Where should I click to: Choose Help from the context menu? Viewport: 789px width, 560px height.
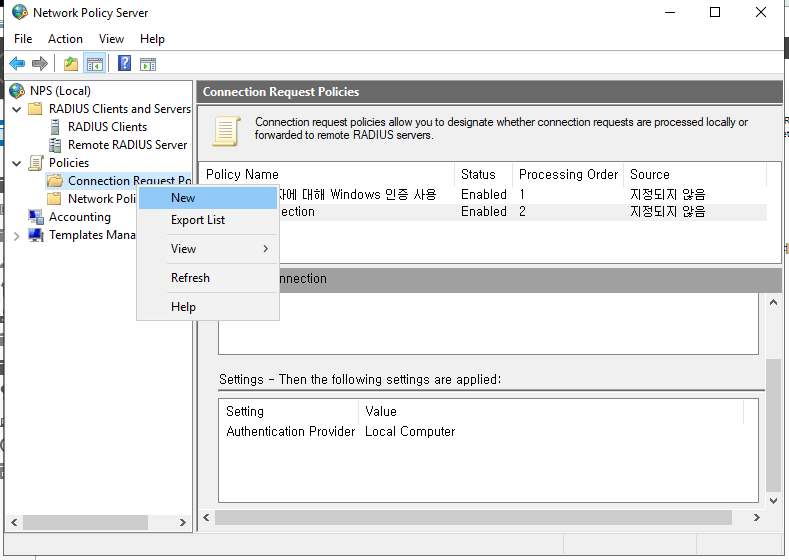pos(208,307)
